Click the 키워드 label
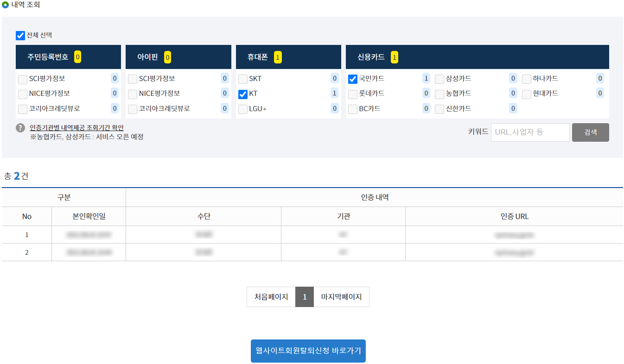Screen dimensions: 624x364 [x=478, y=132]
